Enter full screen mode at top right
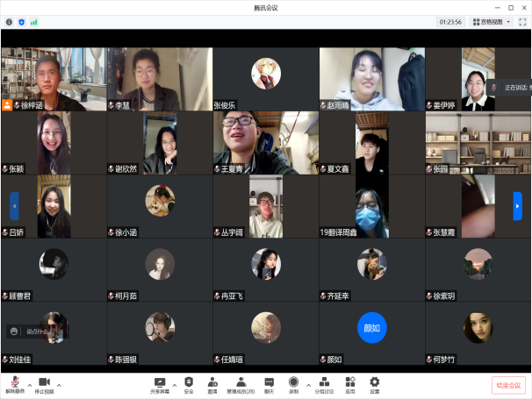The image size is (532, 399). 522,21
